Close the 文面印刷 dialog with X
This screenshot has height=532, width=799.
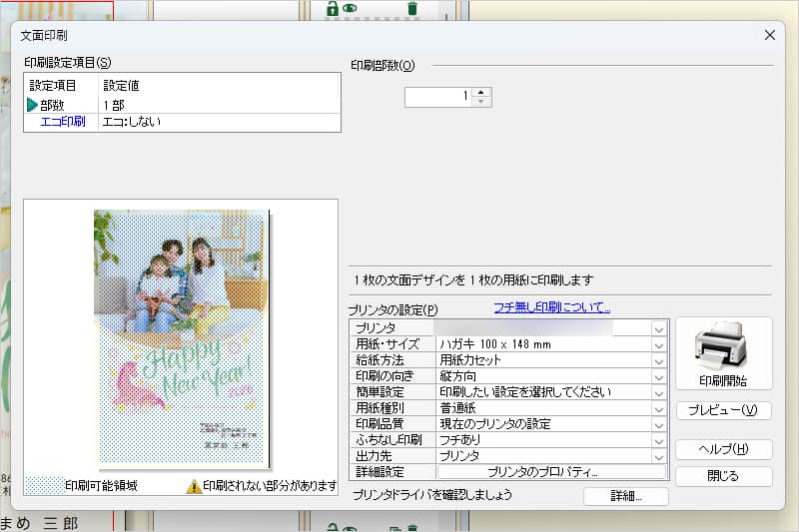(x=769, y=35)
